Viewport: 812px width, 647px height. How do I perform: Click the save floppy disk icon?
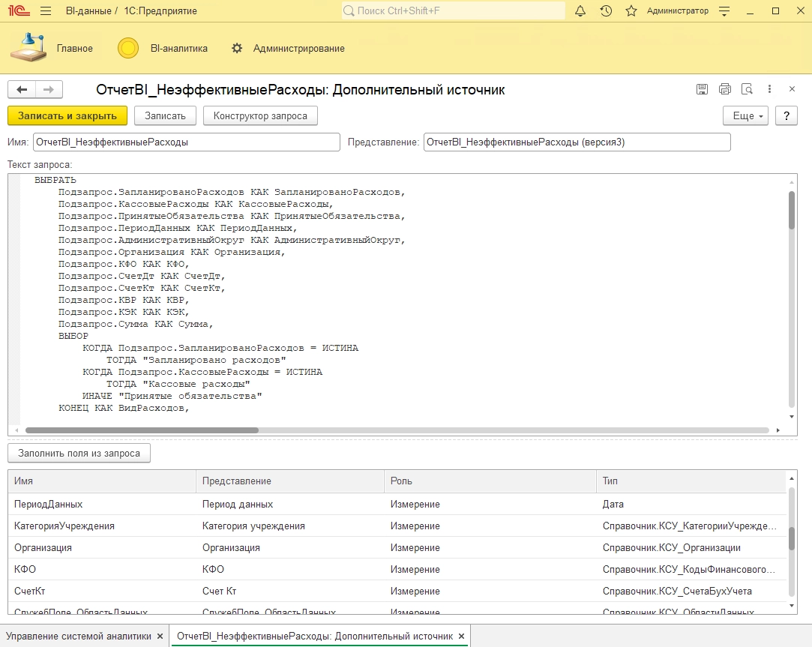pyautogui.click(x=702, y=89)
